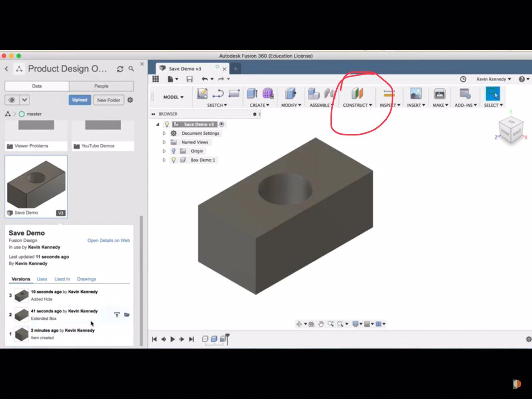The width and height of the screenshot is (532, 399).
Task: Switch the data panel to Data
Action: click(x=37, y=86)
